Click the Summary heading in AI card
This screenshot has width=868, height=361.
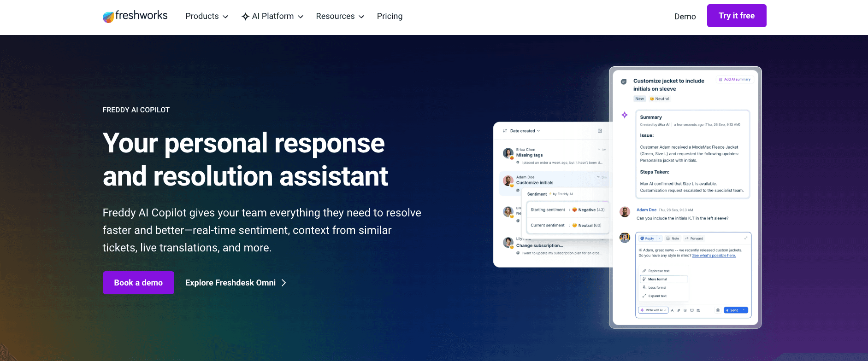pos(651,117)
